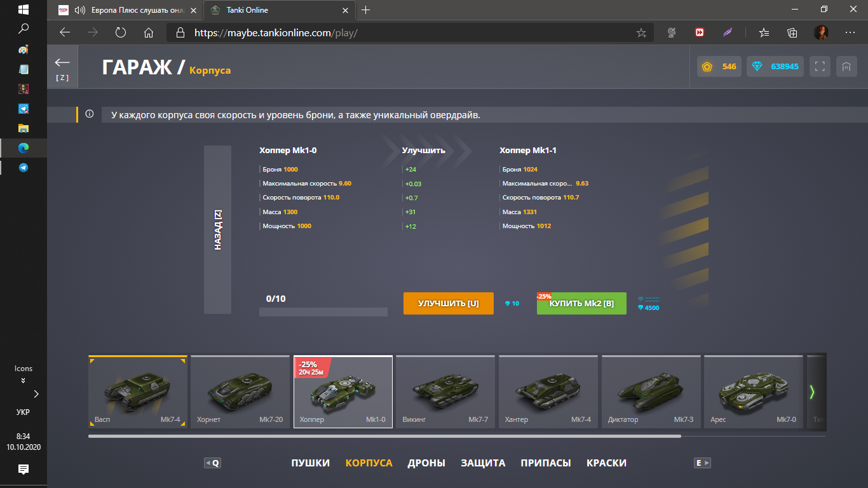Viewport: 868px width, 488px height.
Task: Click the КУПИТЬ Mk2 [B] buy button
Action: point(581,303)
